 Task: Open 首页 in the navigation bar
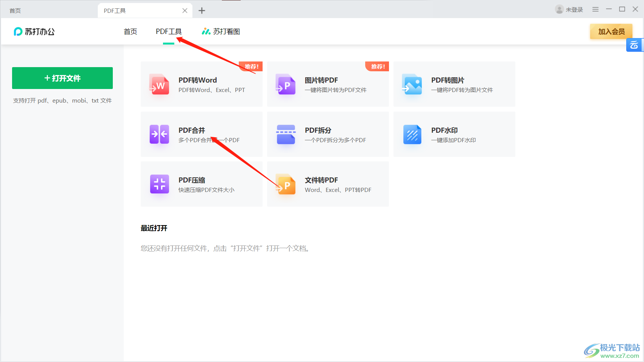click(x=131, y=32)
